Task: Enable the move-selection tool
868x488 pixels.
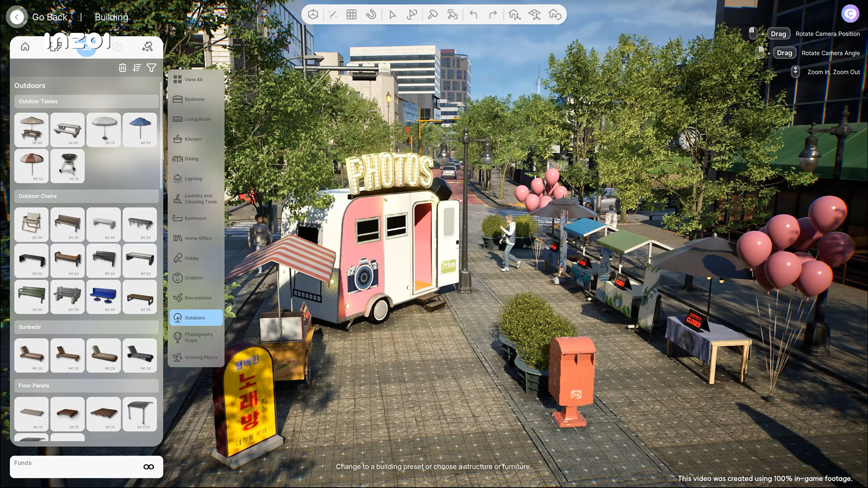Action: coord(412,14)
